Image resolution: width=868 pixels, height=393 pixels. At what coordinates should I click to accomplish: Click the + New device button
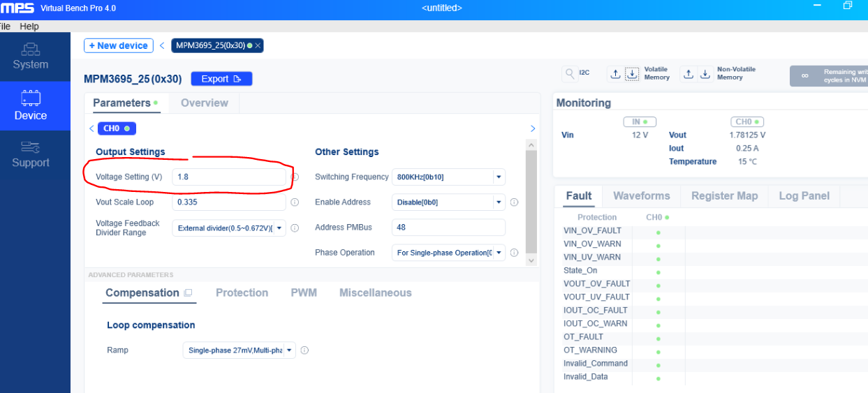click(x=119, y=45)
